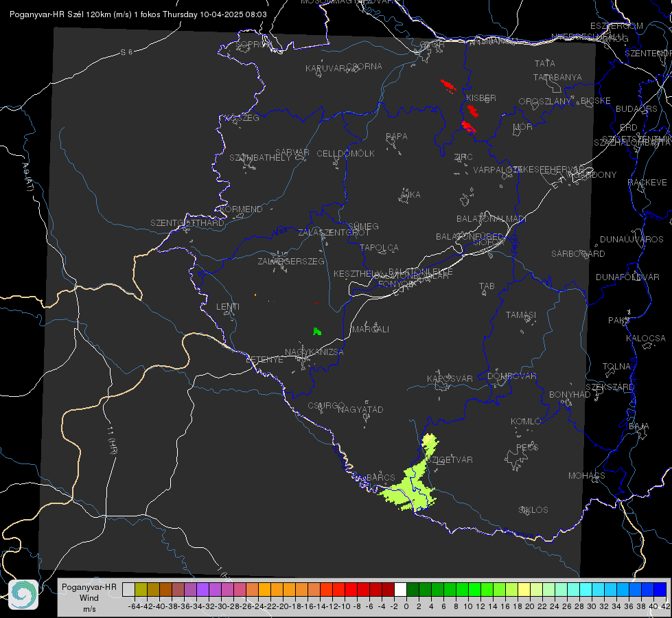The width and height of the screenshot is (672, 618).
Task: Click the MARCALI city label
Action: pyautogui.click(x=371, y=330)
